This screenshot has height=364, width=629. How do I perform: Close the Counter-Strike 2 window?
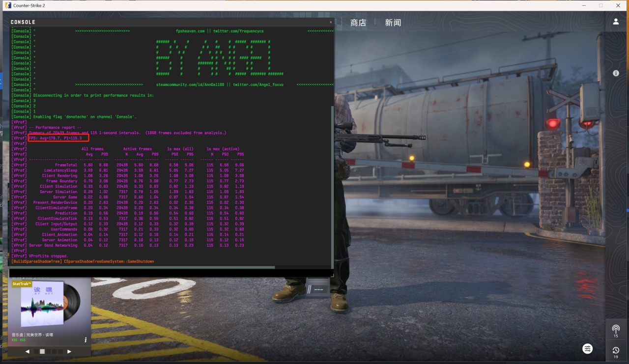click(617, 5)
